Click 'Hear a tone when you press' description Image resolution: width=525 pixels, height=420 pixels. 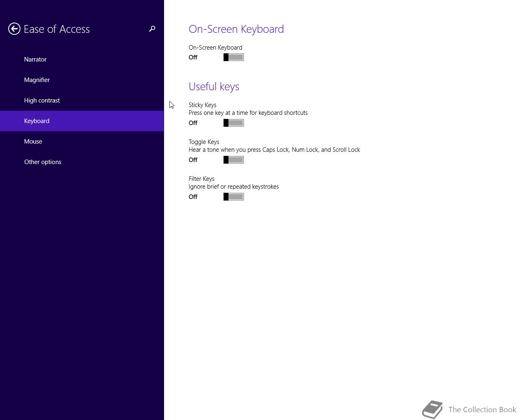click(x=274, y=150)
